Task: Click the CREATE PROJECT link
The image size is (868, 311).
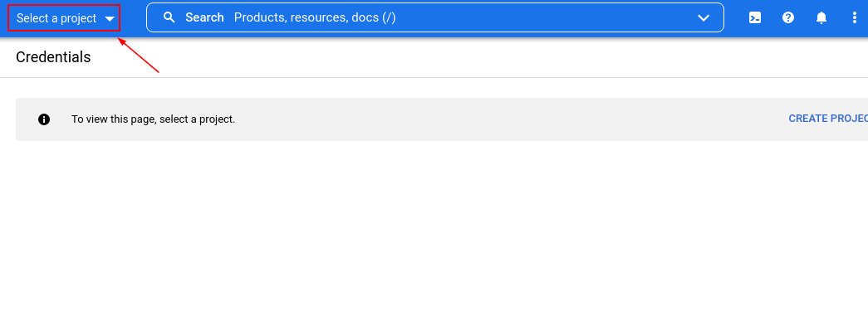Action: pyautogui.click(x=828, y=119)
